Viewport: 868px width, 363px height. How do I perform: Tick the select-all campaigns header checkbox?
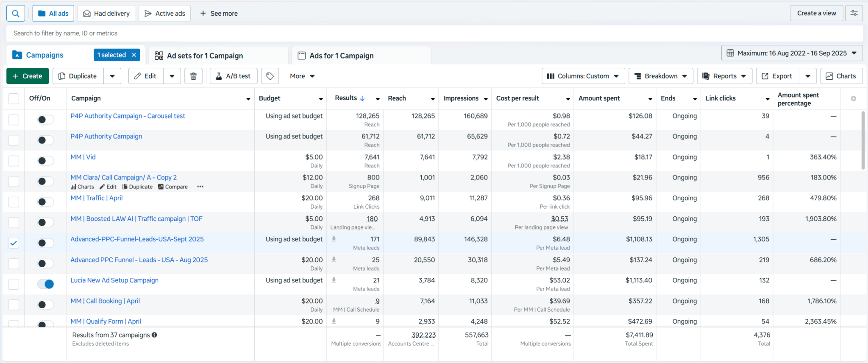click(x=14, y=98)
